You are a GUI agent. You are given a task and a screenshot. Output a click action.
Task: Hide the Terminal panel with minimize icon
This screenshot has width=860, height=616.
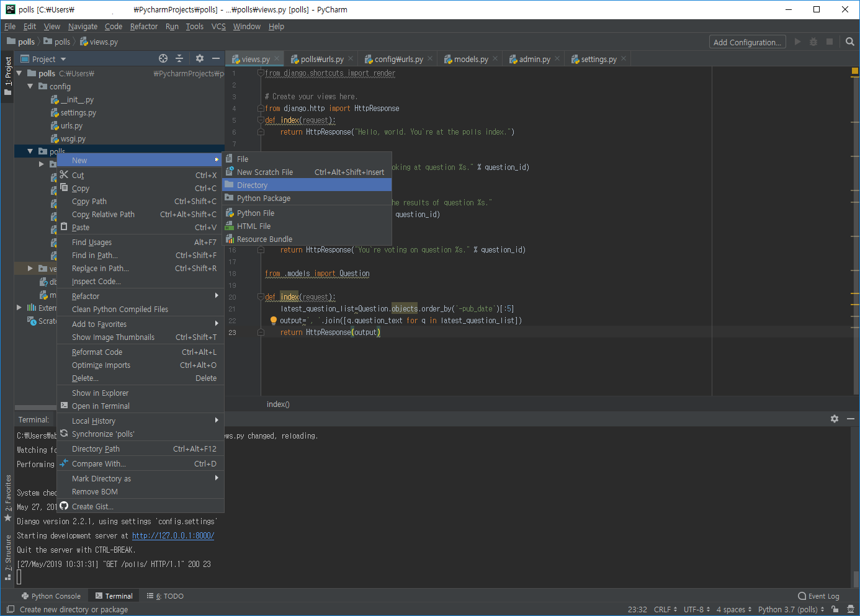click(851, 419)
